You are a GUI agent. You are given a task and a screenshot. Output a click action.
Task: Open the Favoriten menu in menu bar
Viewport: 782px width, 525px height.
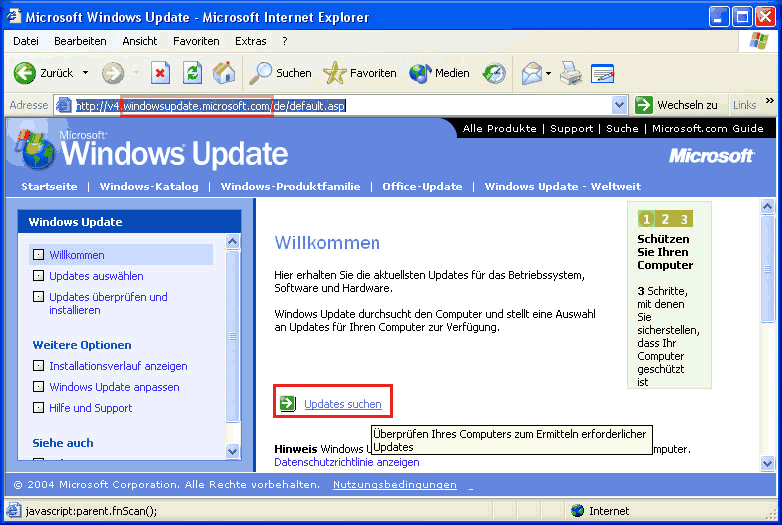196,41
